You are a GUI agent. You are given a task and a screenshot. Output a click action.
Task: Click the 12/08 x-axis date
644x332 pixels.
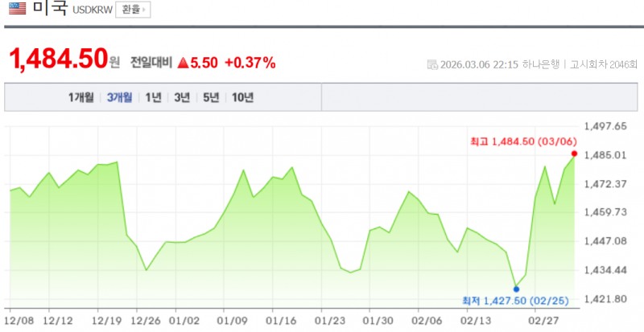coord(19,320)
